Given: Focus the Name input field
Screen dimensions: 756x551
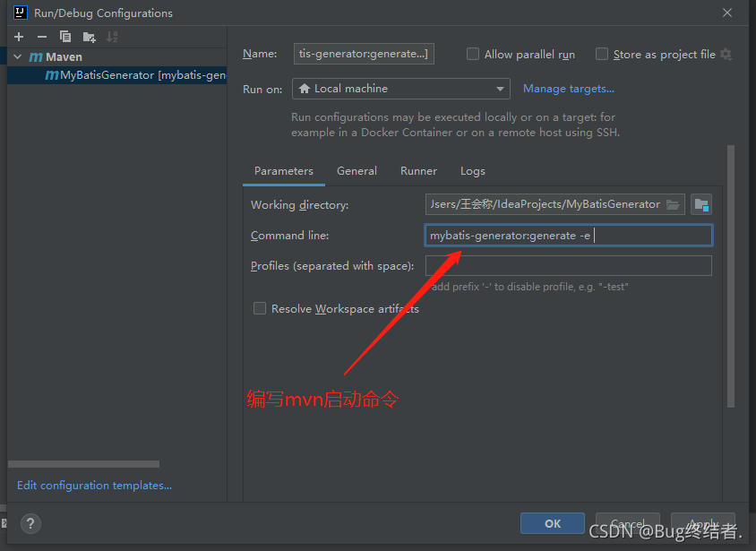Looking at the screenshot, I should point(364,54).
